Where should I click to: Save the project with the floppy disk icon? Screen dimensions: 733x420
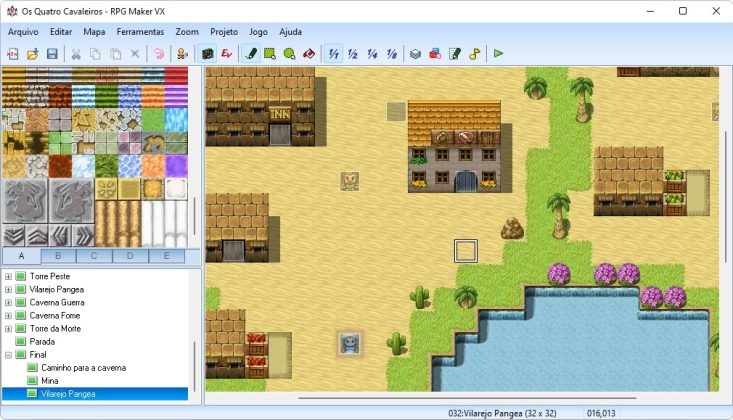[x=52, y=54]
